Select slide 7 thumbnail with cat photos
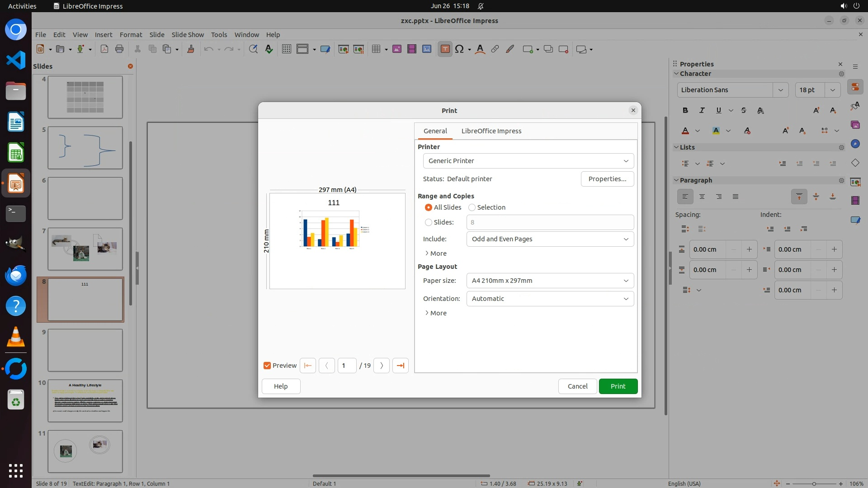The image size is (868, 488). [85, 249]
